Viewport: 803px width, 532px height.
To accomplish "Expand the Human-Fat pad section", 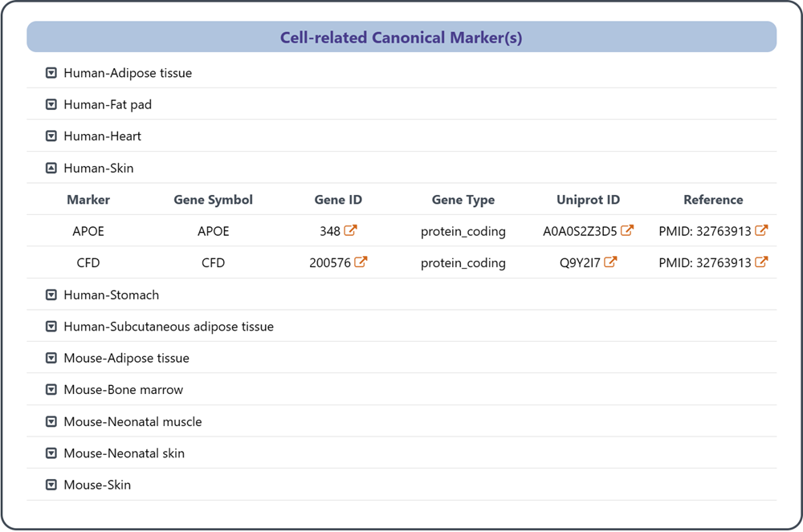I will coord(51,105).
